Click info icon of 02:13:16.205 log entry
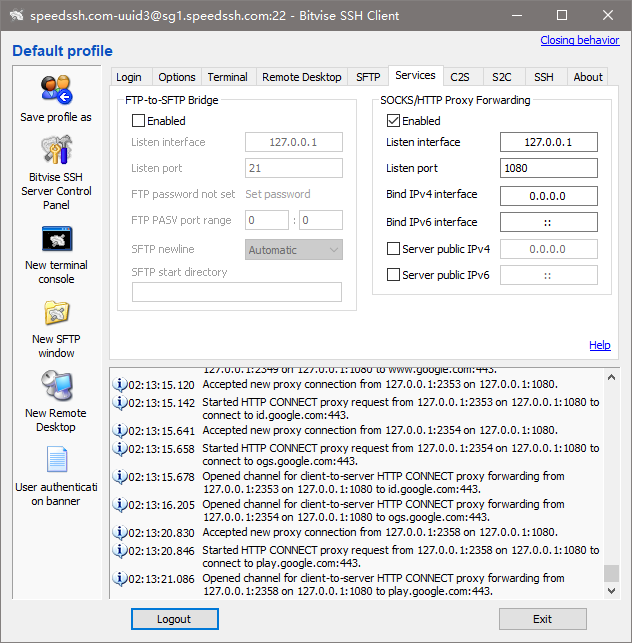632x643 pixels. [x=119, y=504]
